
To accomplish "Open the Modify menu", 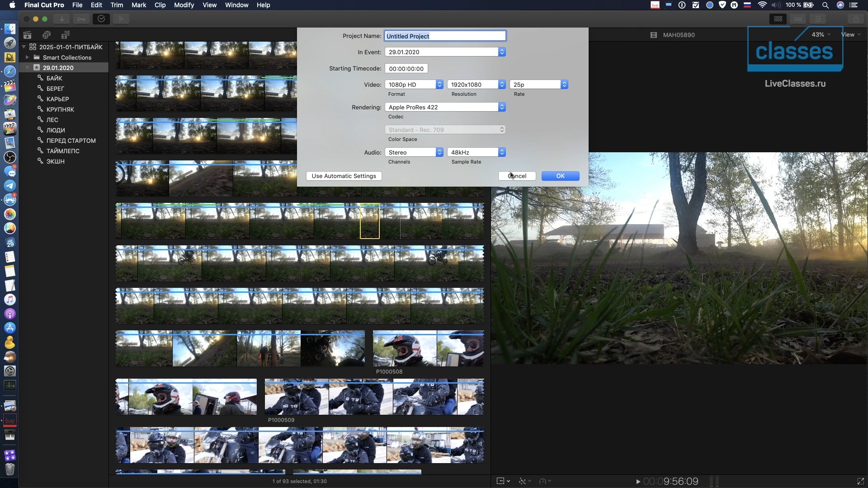I will click(x=184, y=5).
